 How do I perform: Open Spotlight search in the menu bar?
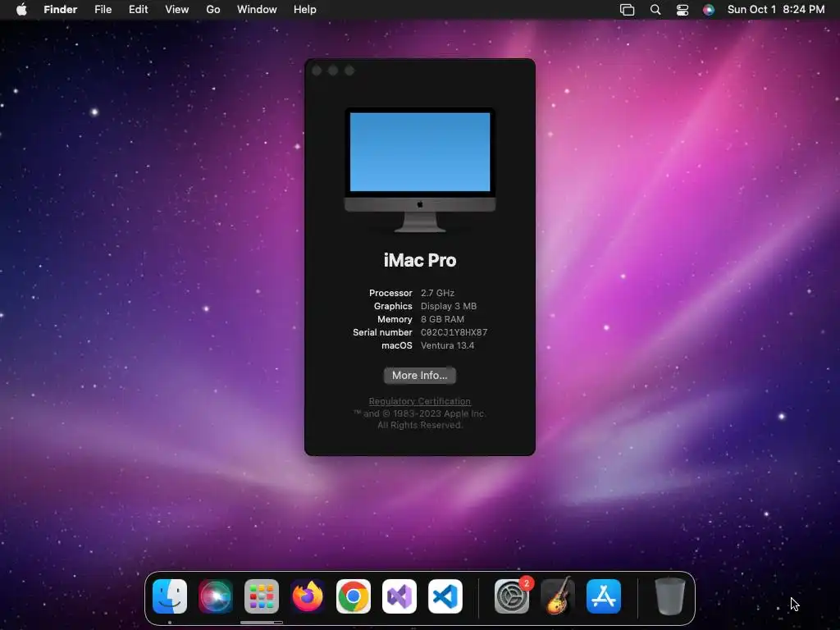(655, 10)
